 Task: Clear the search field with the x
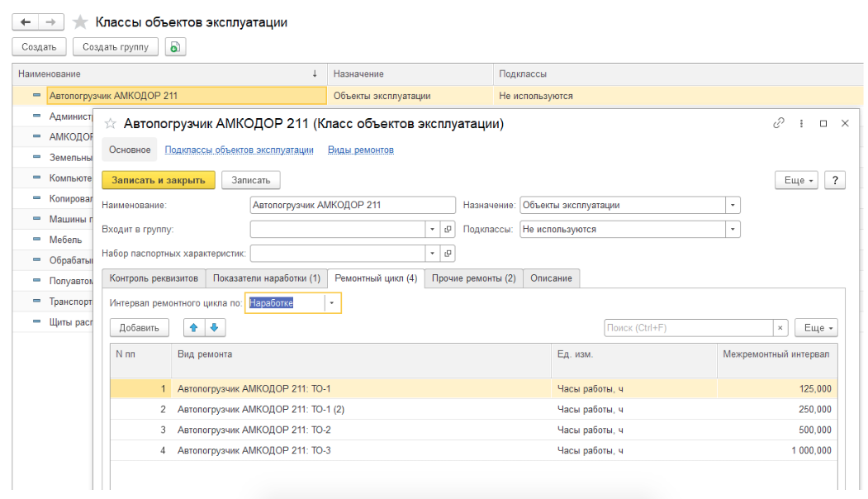tap(780, 328)
